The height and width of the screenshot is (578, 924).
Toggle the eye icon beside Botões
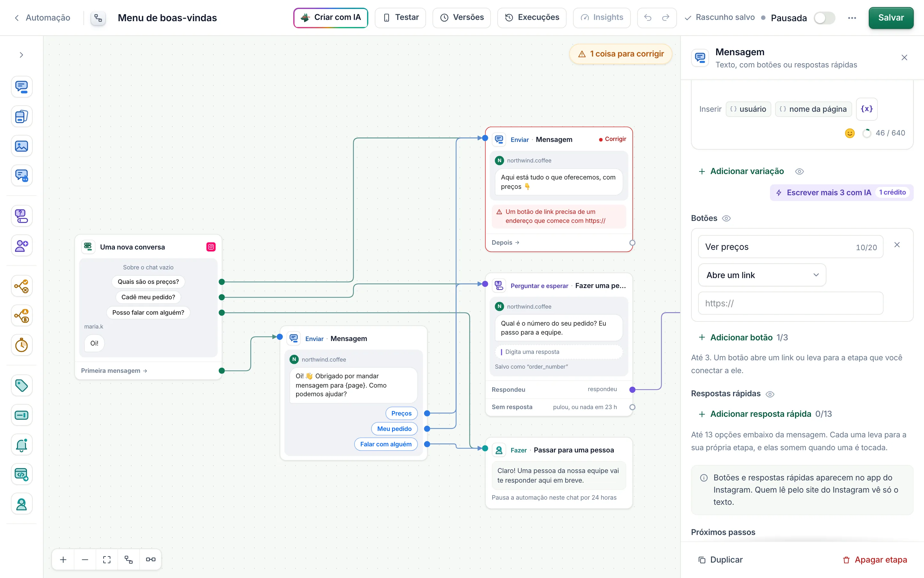[x=726, y=218]
